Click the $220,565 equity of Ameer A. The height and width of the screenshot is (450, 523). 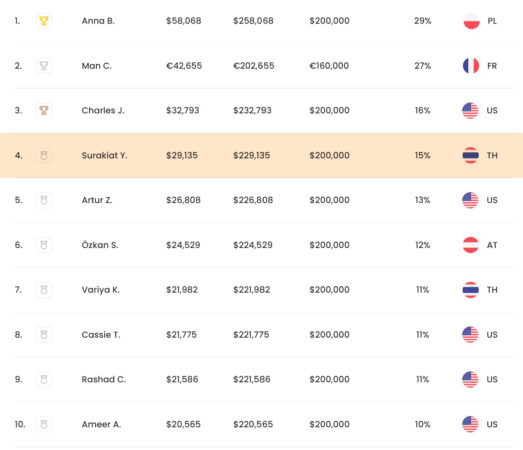pyautogui.click(x=253, y=424)
